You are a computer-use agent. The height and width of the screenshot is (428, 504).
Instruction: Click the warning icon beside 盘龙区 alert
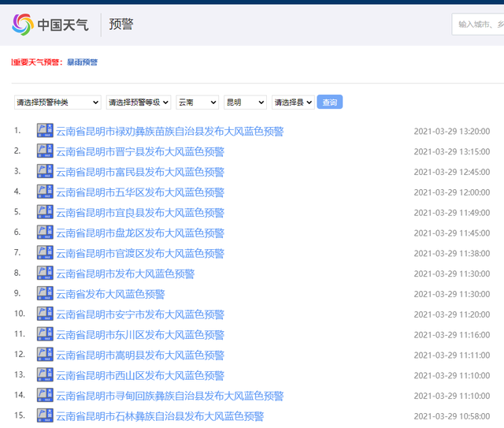(x=45, y=233)
